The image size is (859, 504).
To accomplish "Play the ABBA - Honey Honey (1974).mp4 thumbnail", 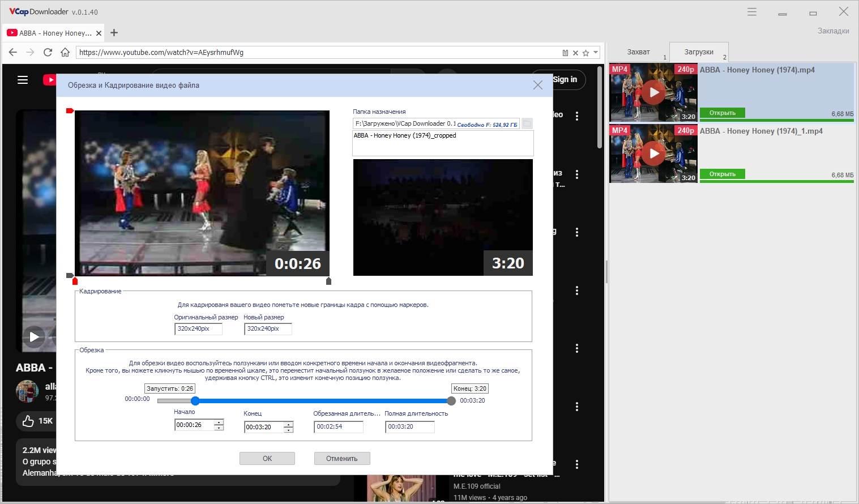I will (x=653, y=92).
